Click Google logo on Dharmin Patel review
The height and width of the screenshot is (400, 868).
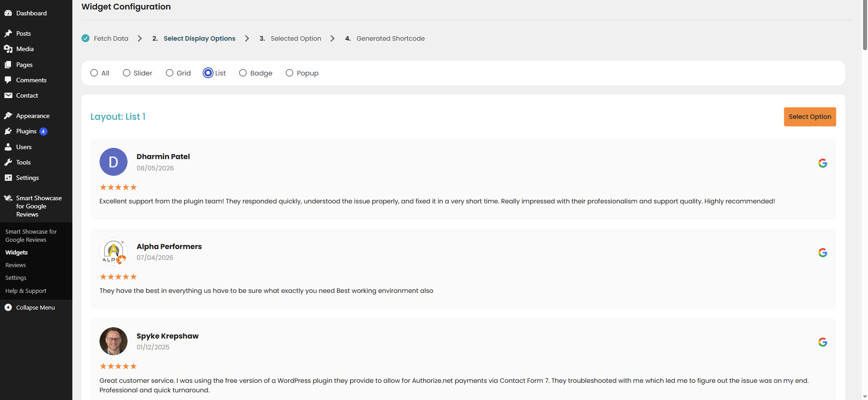coord(823,163)
